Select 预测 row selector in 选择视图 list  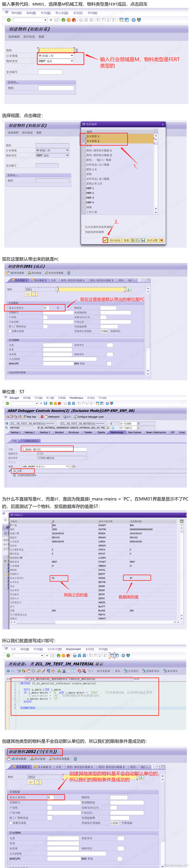(84, 207)
